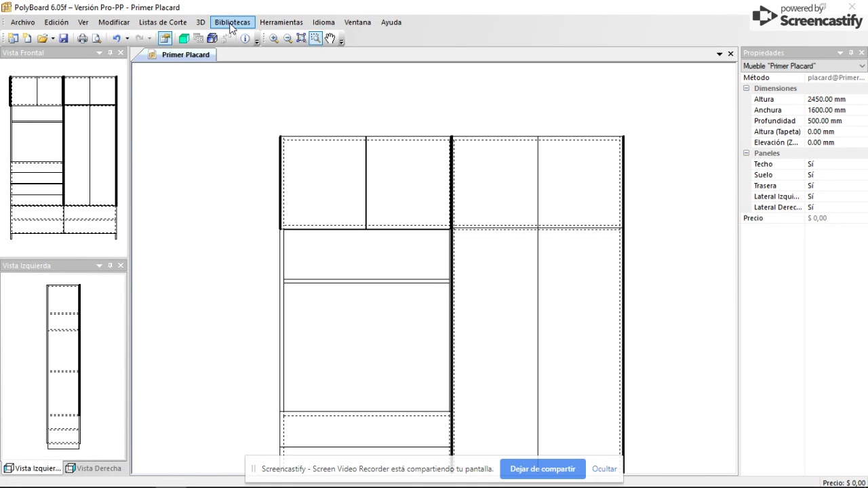Open the Mueble "Primer Placard" combo box
The width and height of the screenshot is (868, 488).
[804, 66]
